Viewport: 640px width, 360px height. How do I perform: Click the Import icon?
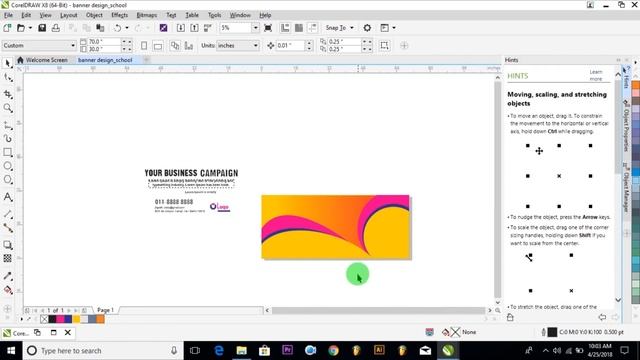pos(180,28)
